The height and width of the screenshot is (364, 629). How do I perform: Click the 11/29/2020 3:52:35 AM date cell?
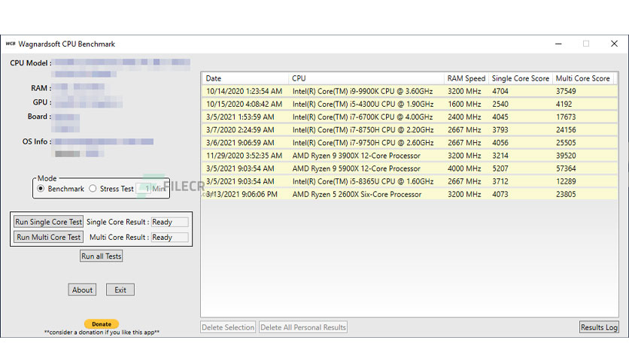coord(245,155)
